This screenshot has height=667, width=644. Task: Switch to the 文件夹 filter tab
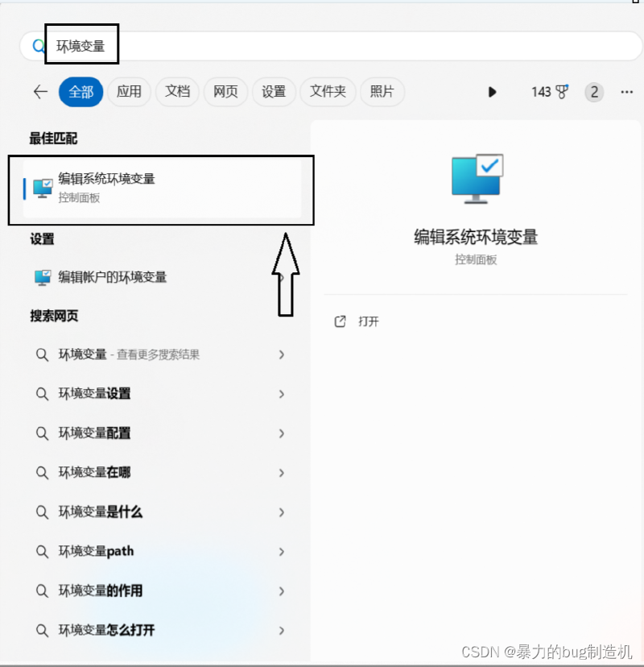tap(328, 92)
